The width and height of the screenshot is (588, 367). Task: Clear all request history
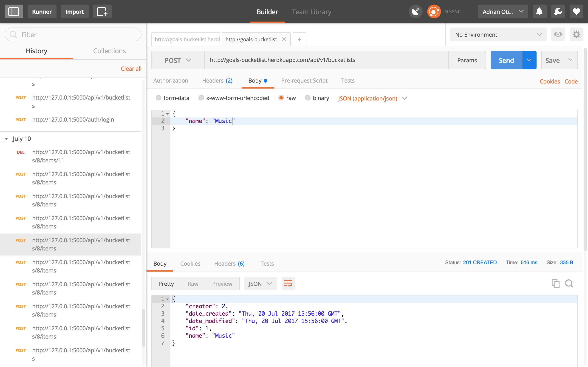pos(131,68)
